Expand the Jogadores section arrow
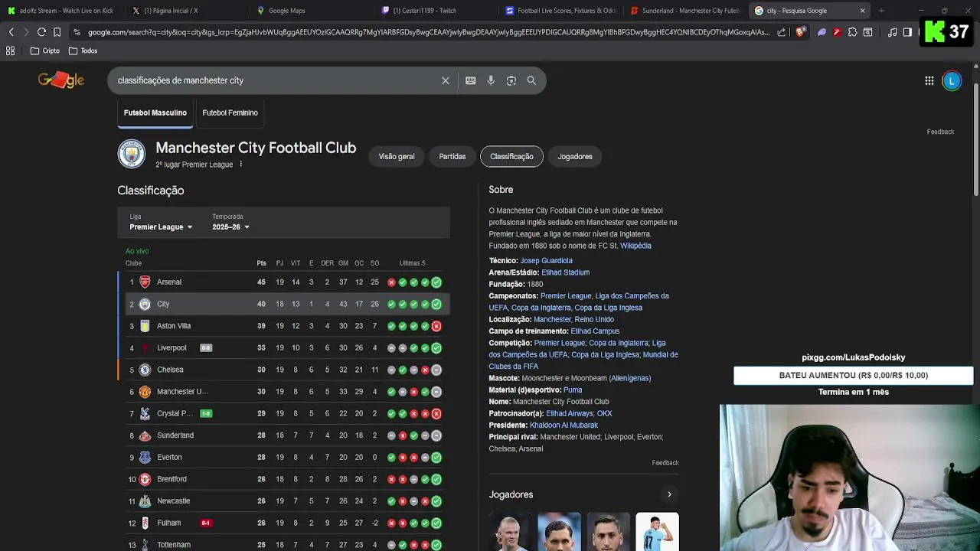The image size is (980, 551). click(669, 494)
